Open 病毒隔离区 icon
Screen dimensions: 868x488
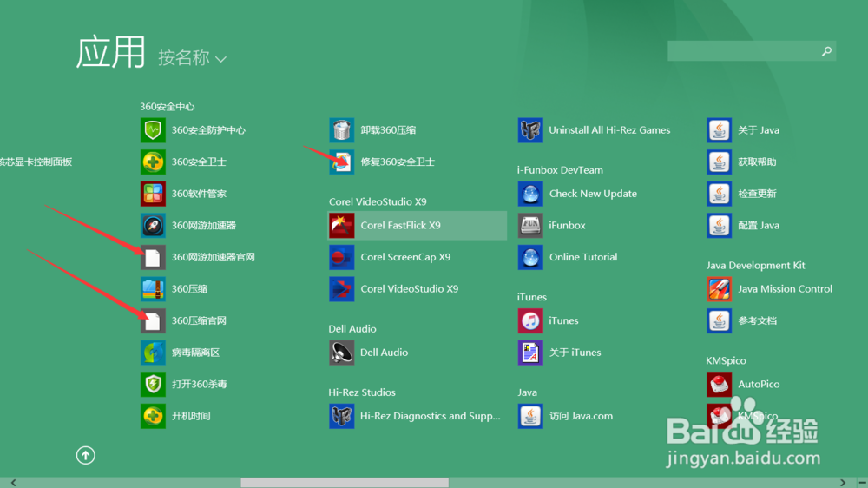153,353
